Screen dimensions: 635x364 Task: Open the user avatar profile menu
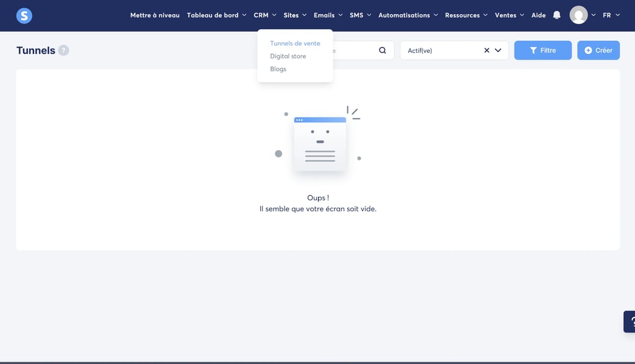[579, 15]
